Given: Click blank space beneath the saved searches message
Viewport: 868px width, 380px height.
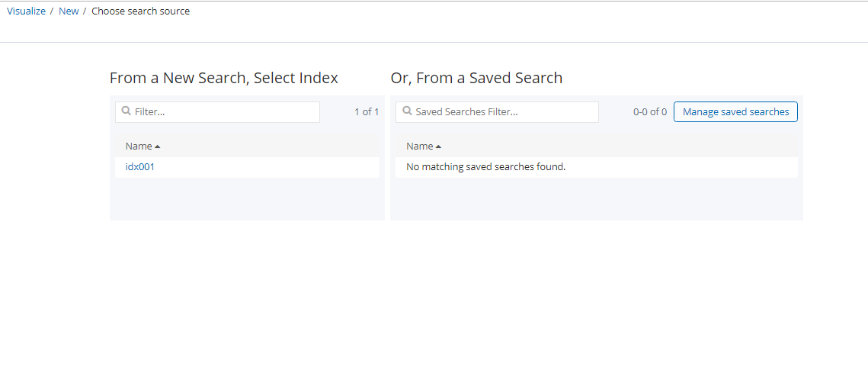Looking at the screenshot, I should [x=596, y=199].
